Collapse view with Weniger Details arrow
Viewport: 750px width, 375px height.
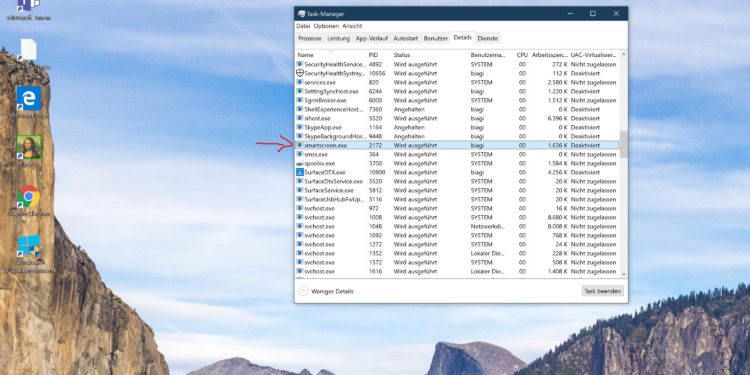[x=303, y=291]
